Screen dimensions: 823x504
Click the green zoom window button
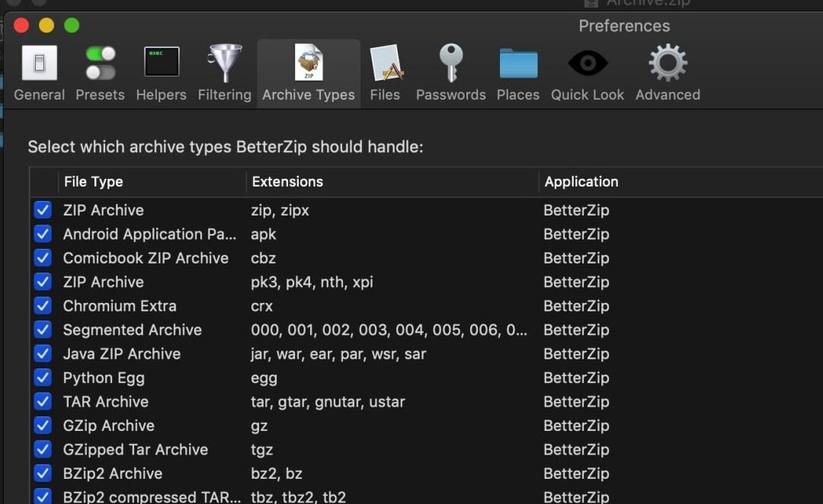click(x=72, y=25)
